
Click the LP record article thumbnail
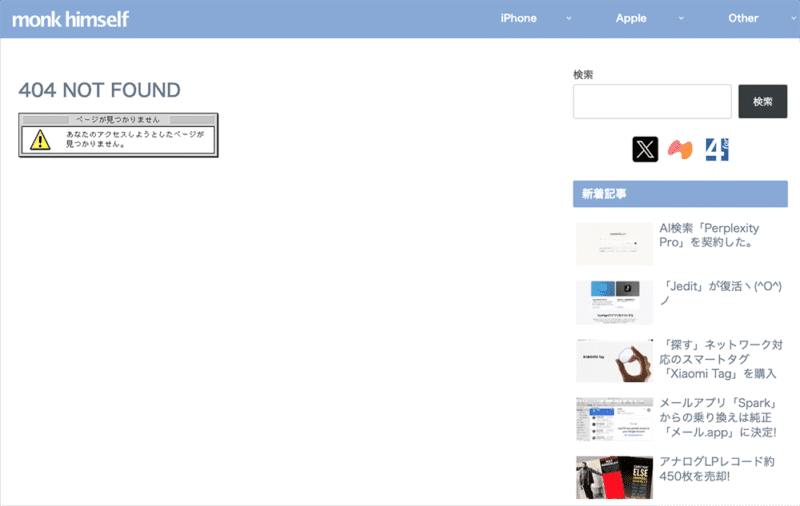pyautogui.click(x=614, y=477)
